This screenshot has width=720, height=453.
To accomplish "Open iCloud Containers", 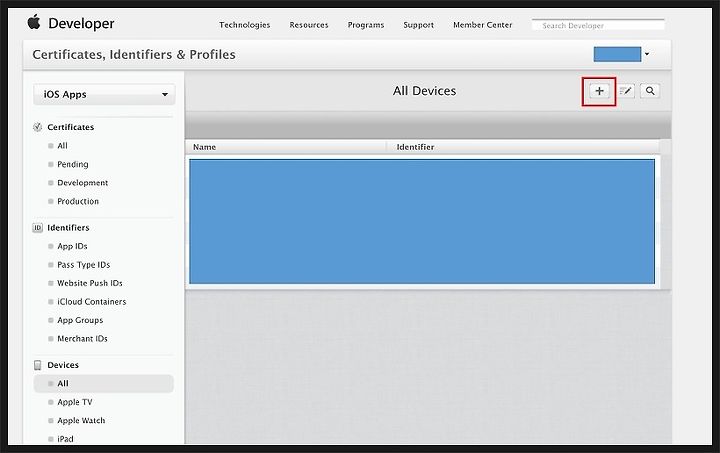I will click(92, 302).
